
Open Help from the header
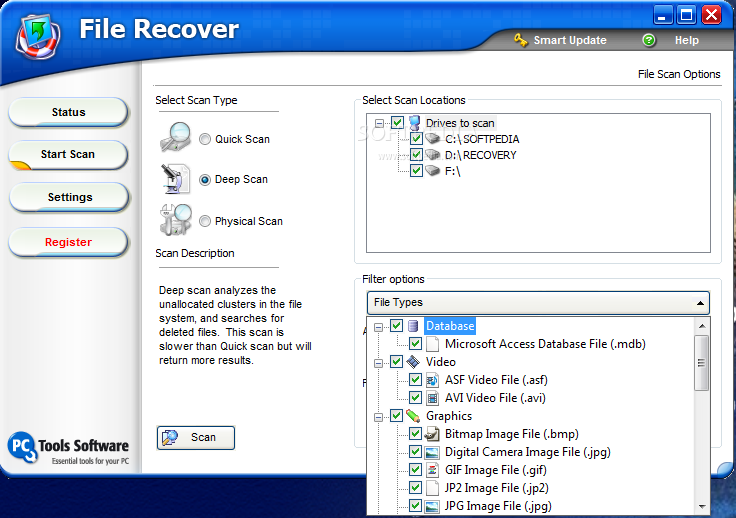(687, 40)
